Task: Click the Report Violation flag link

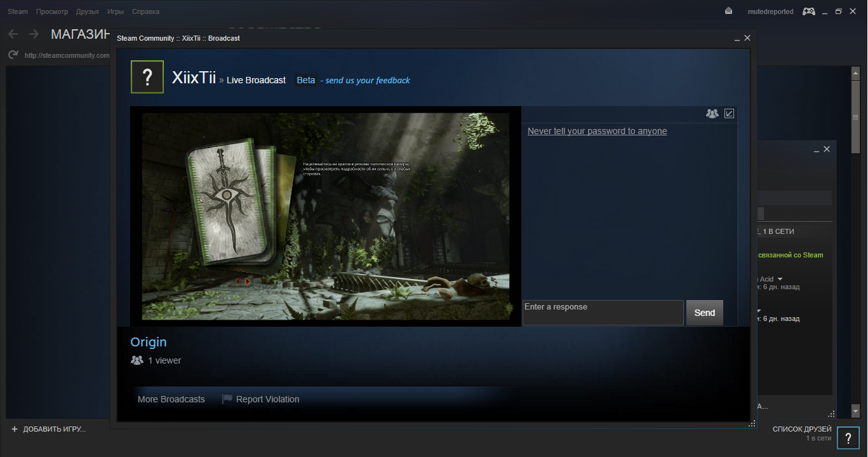Action: (260, 399)
